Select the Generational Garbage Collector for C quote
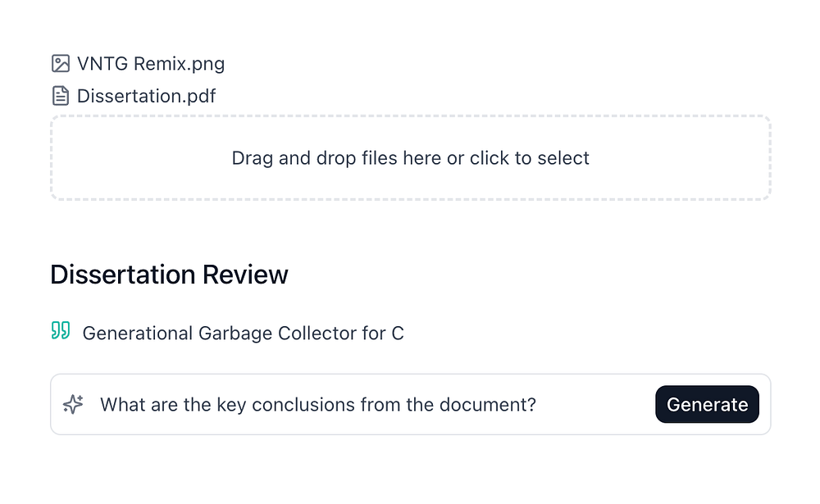Viewport: 820px width, 504px height. point(243,334)
